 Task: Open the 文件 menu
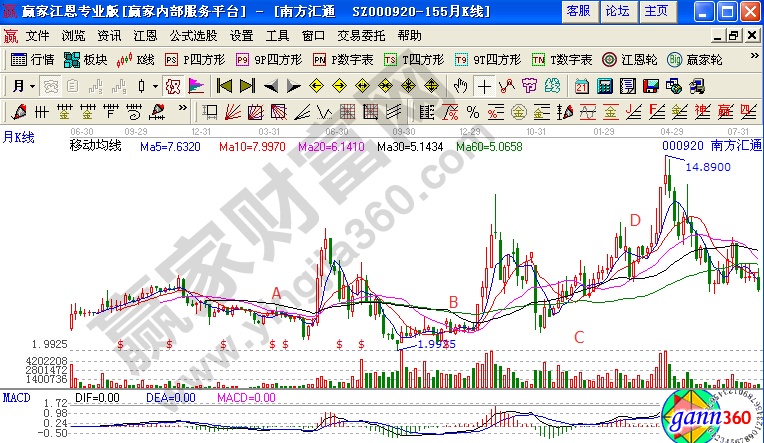[x=37, y=36]
